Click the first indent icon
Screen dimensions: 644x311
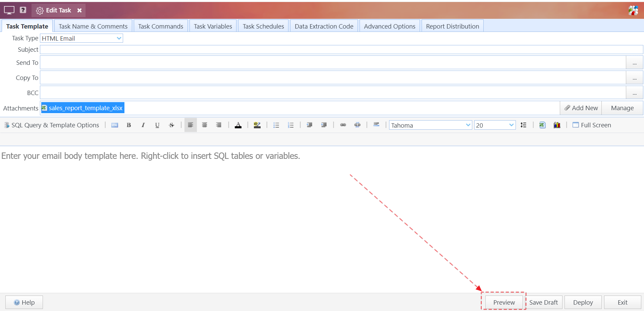click(x=310, y=125)
